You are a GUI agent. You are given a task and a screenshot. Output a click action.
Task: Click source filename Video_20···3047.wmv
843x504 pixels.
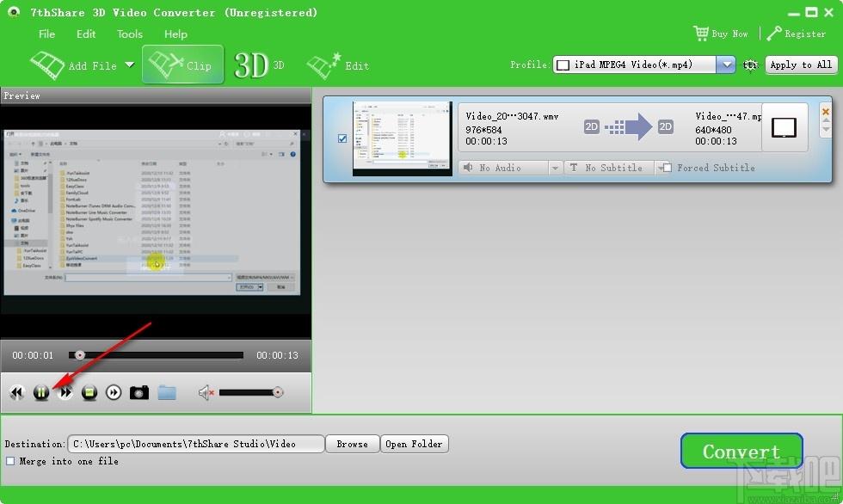pos(512,116)
